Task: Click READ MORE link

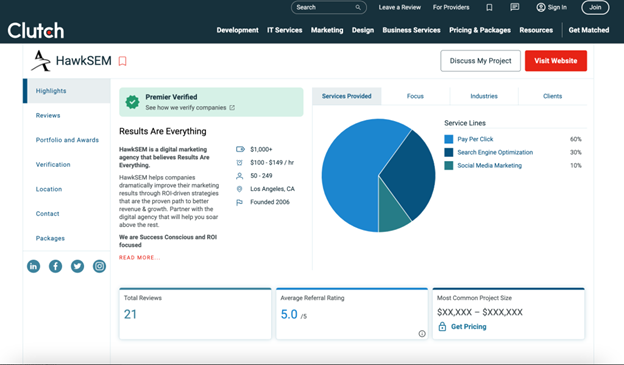Action: (x=139, y=258)
